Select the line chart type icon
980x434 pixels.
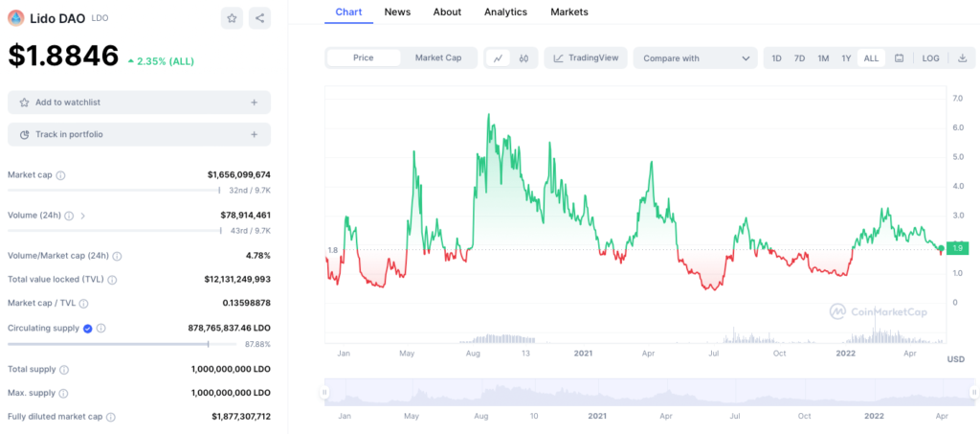pyautogui.click(x=498, y=58)
